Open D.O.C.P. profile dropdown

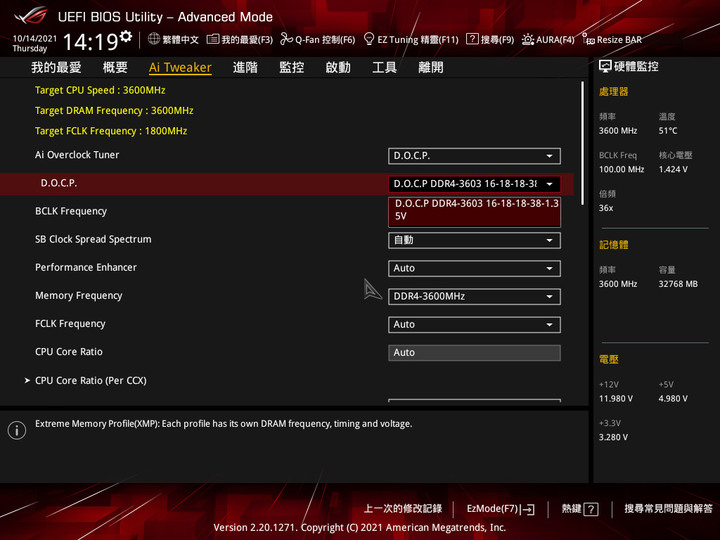[x=474, y=184]
